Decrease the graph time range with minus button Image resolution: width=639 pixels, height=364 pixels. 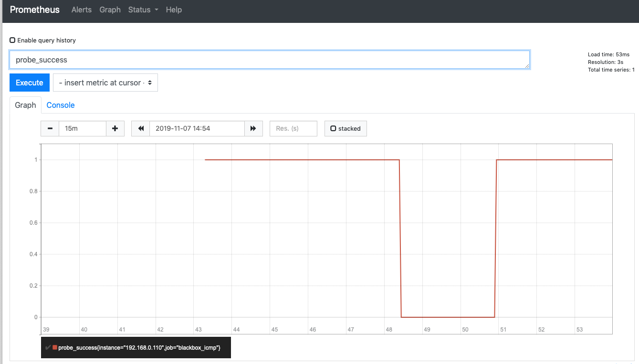[50, 128]
